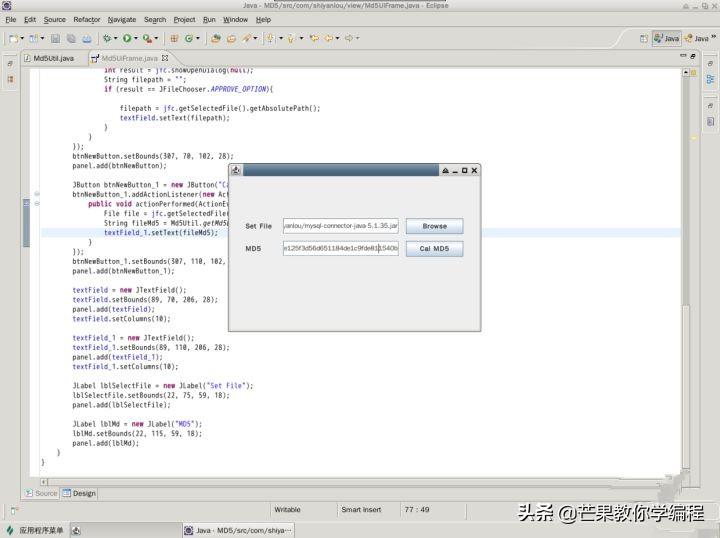Click the green Run button icon
Image resolution: width=720 pixels, height=538 pixels.
click(127, 39)
